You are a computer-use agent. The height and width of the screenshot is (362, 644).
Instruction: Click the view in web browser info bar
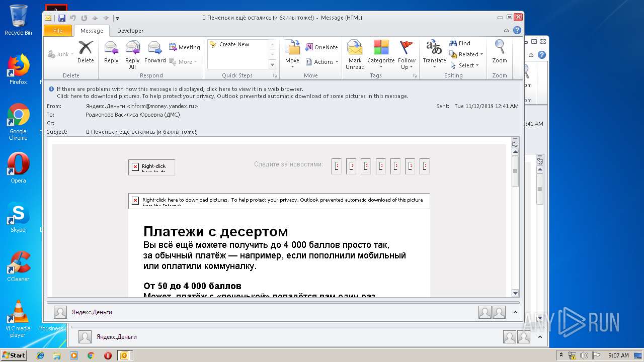180,89
